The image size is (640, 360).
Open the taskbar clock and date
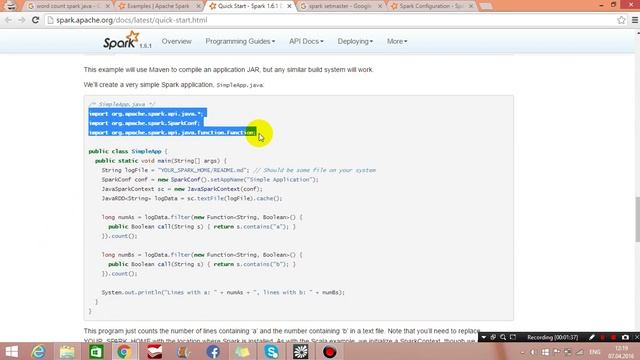[621, 352]
